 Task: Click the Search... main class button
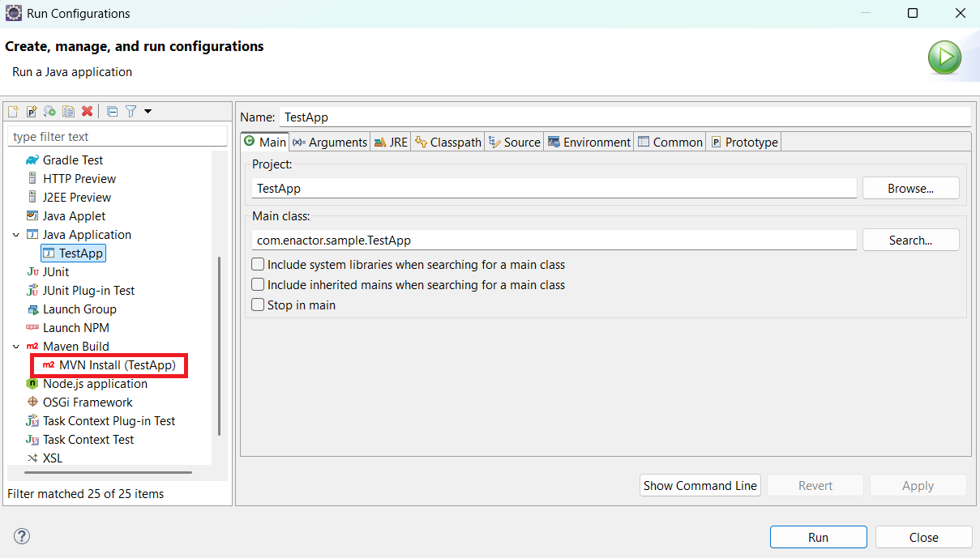[911, 241]
